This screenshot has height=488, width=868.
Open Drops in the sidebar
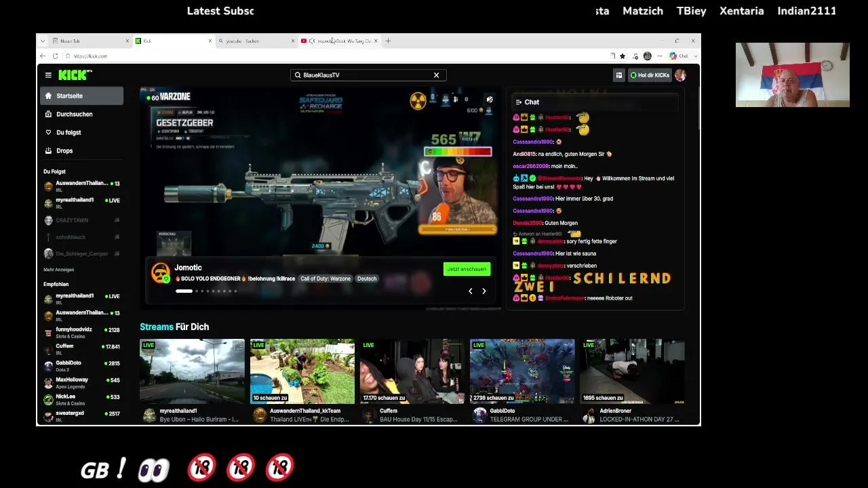point(82,150)
